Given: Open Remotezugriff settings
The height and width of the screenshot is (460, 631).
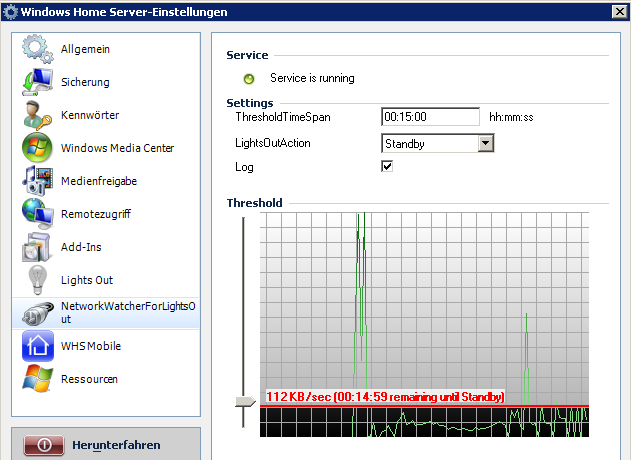Looking at the screenshot, I should coord(96,214).
